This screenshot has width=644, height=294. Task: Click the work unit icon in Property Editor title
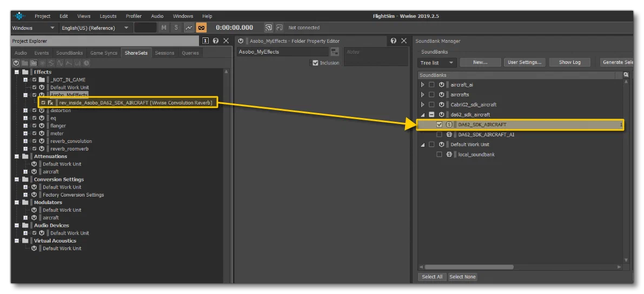[x=241, y=41]
